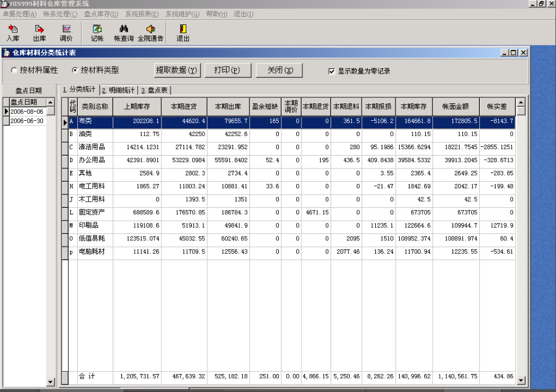Click the 本期调价 column header
The image size is (556, 392).
click(291, 107)
